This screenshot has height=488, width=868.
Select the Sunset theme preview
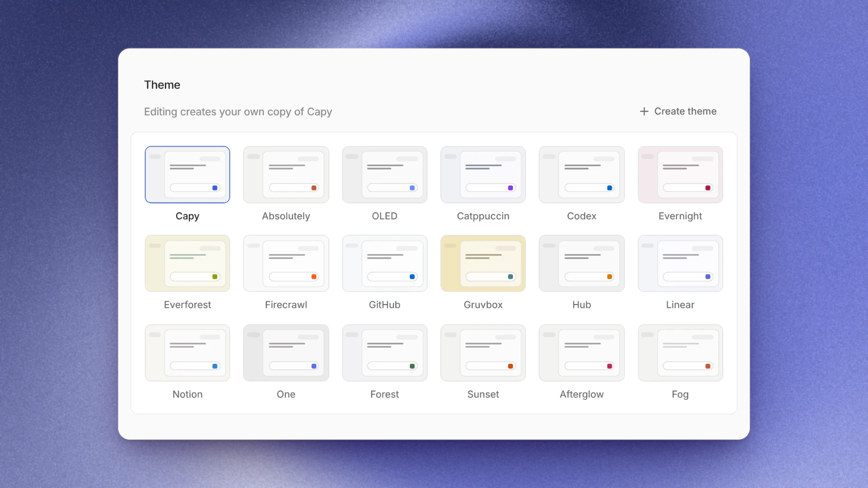pyautogui.click(x=483, y=353)
